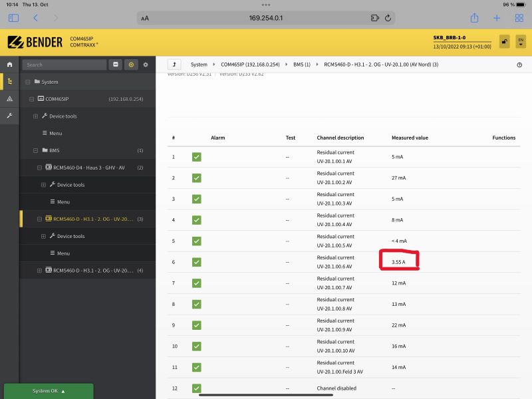Open Menu under RCMS460-D4 Haus 3

coord(60,201)
